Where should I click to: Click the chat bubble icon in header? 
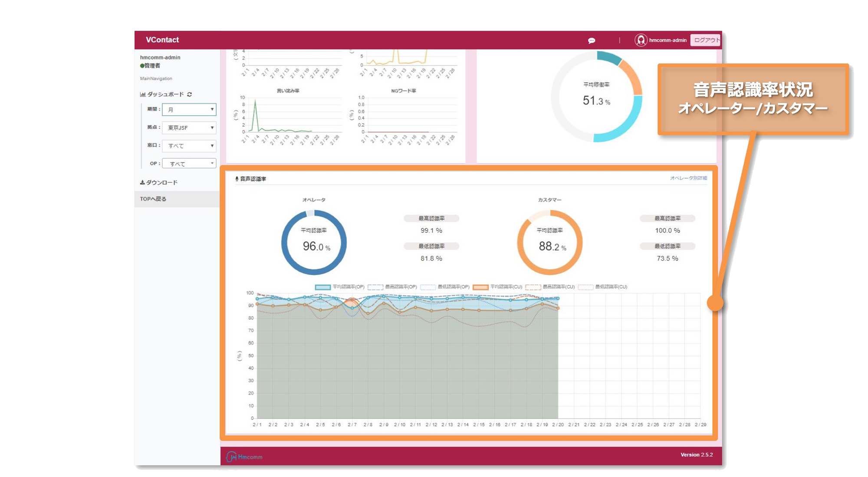pyautogui.click(x=592, y=40)
